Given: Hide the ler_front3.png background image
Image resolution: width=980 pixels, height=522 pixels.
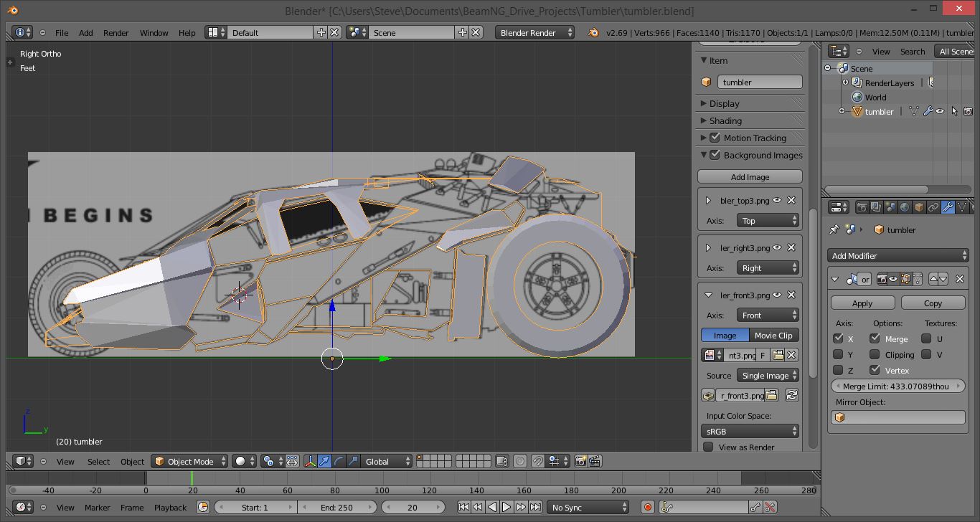Looking at the screenshot, I should [777, 295].
